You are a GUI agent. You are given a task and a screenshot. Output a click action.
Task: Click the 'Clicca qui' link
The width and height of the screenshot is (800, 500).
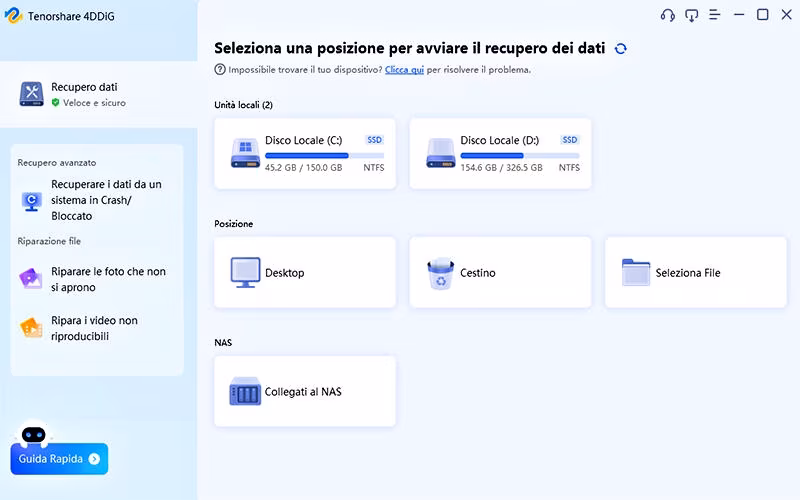click(x=404, y=70)
